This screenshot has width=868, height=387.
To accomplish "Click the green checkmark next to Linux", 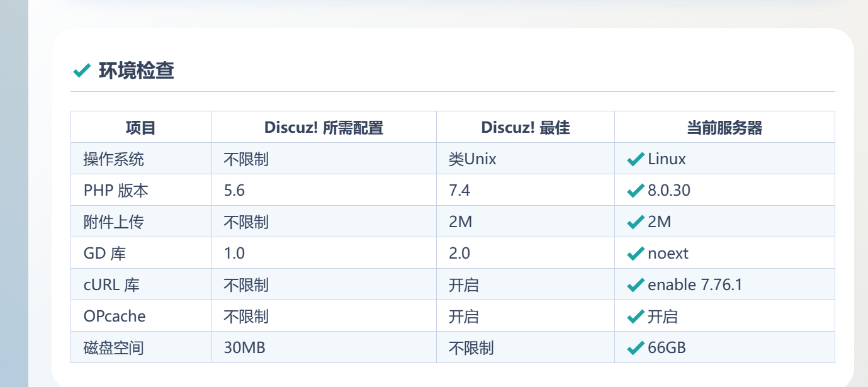I will [x=635, y=159].
